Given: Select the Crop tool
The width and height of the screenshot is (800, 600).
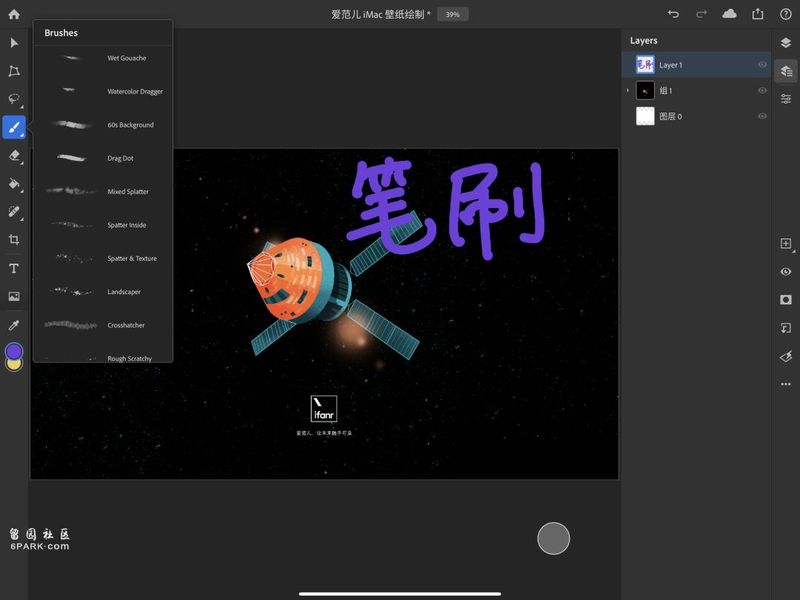Looking at the screenshot, I should pyautogui.click(x=14, y=239).
